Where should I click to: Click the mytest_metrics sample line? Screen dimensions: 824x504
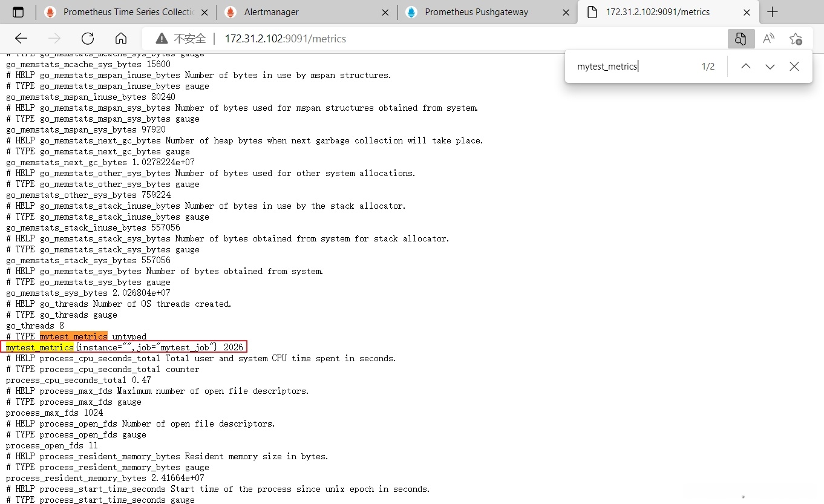(125, 347)
